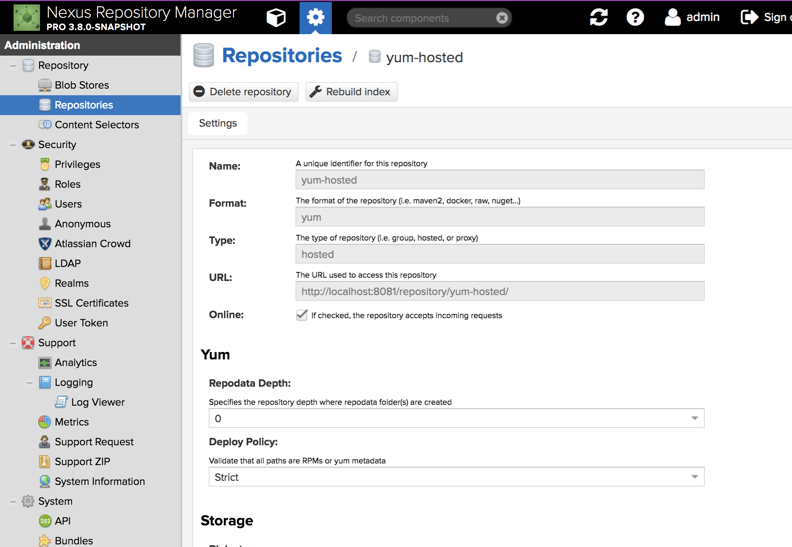Select the Settings tab

point(218,123)
